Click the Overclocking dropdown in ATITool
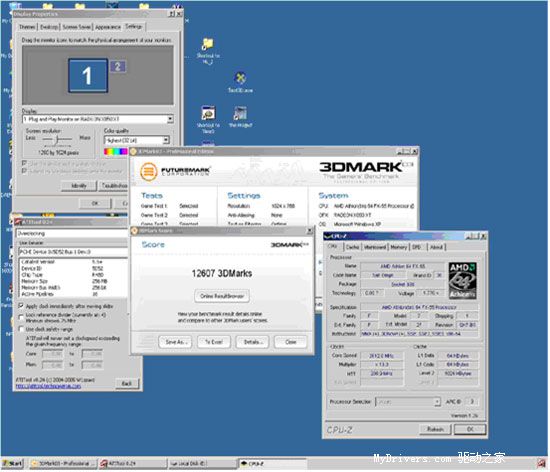The image size is (550, 472). [x=72, y=233]
